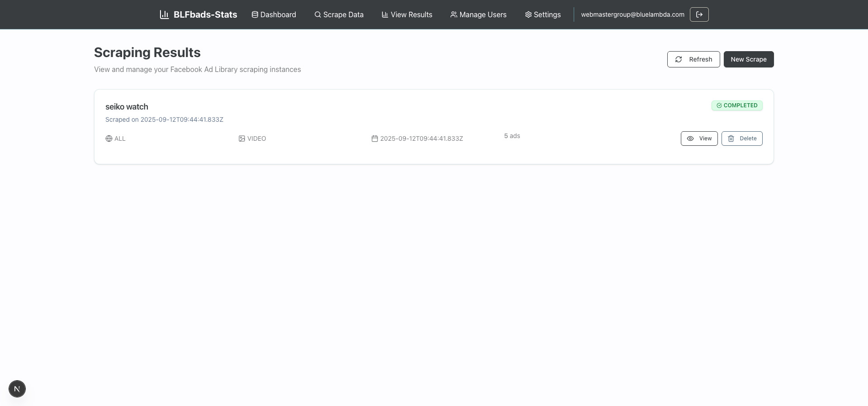The height and width of the screenshot is (406, 868).
Task: Click the globe icon next to ALL
Action: pyautogui.click(x=109, y=139)
